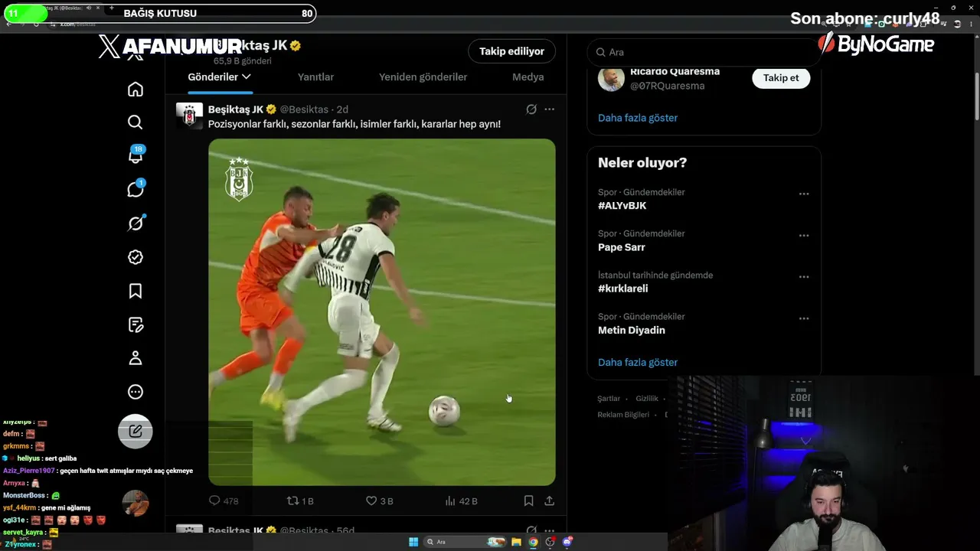Open the Metin Diyadin trending topic
This screenshot has height=551, width=980.
632,330
